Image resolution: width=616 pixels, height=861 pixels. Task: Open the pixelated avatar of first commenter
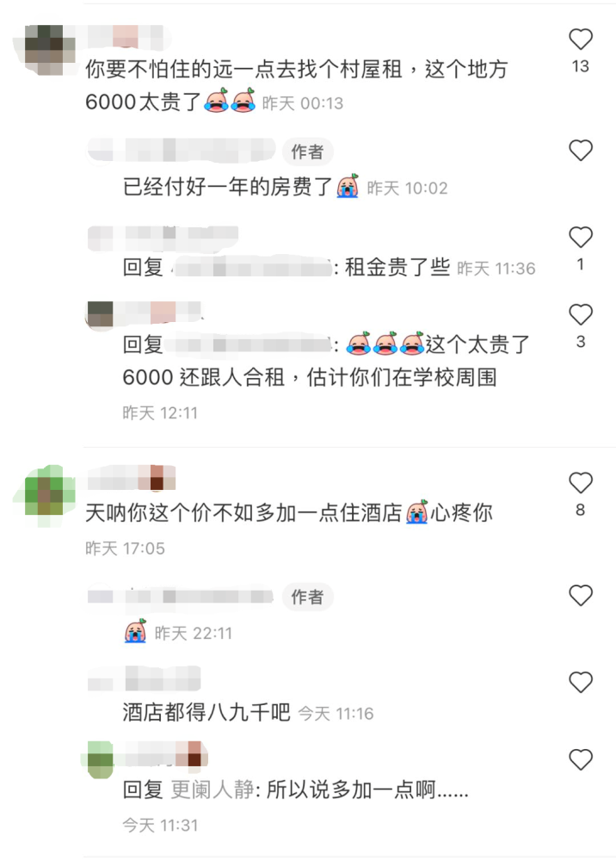point(45,49)
